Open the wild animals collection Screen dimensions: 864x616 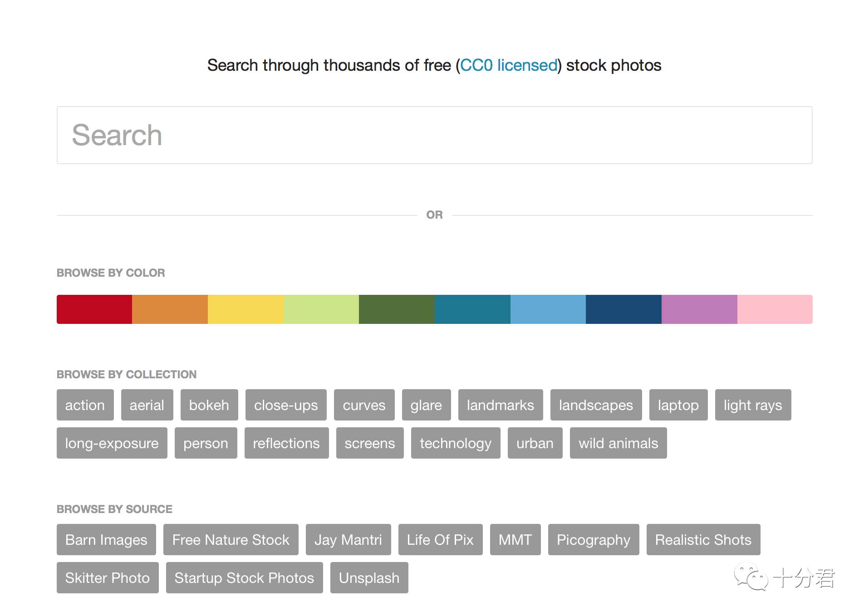(x=618, y=443)
